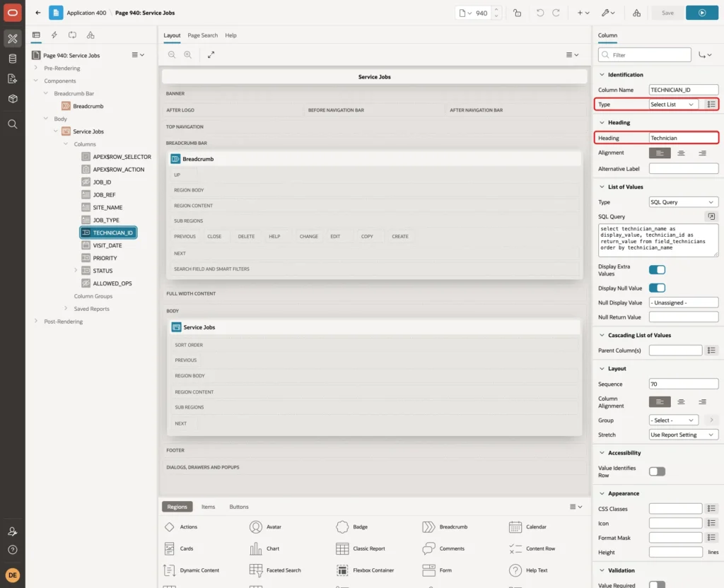Open the Utilities wrench menu
This screenshot has width=724, height=588.
(608, 13)
